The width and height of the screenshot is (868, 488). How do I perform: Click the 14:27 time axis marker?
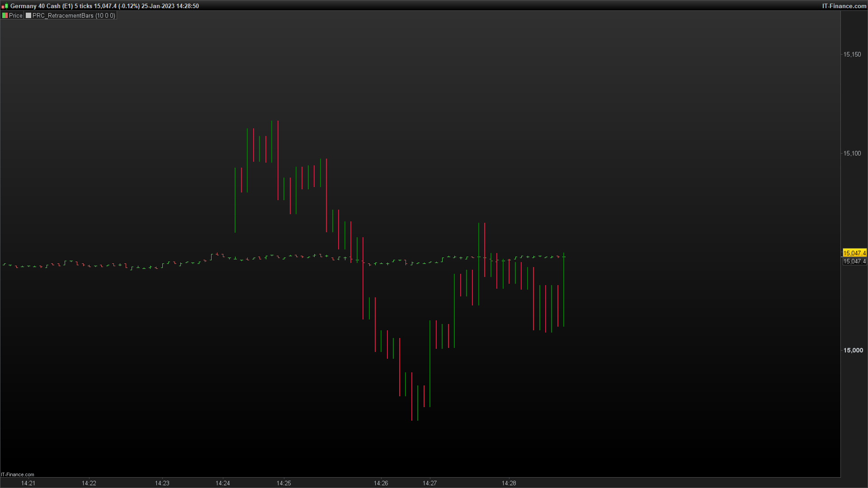click(x=429, y=483)
